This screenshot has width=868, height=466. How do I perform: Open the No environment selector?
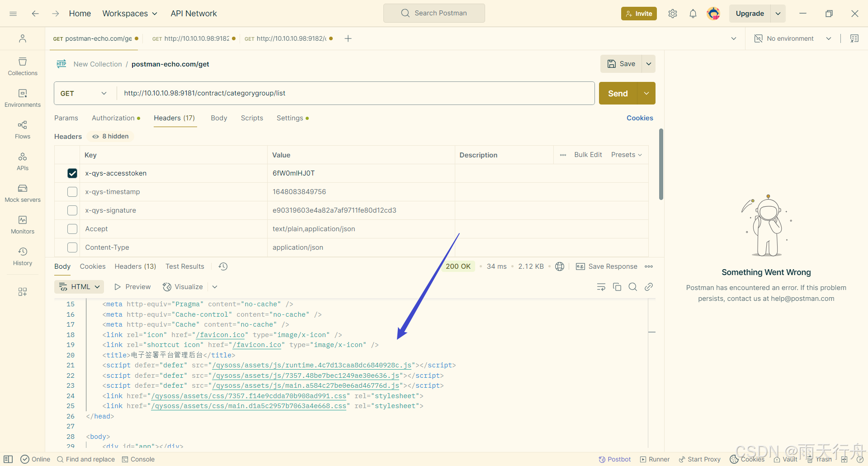793,38
